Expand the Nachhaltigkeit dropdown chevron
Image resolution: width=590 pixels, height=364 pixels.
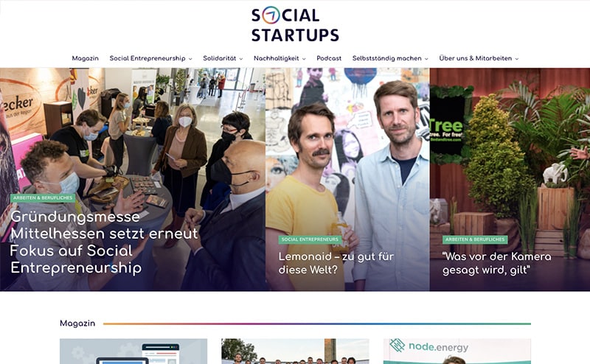[304, 59]
